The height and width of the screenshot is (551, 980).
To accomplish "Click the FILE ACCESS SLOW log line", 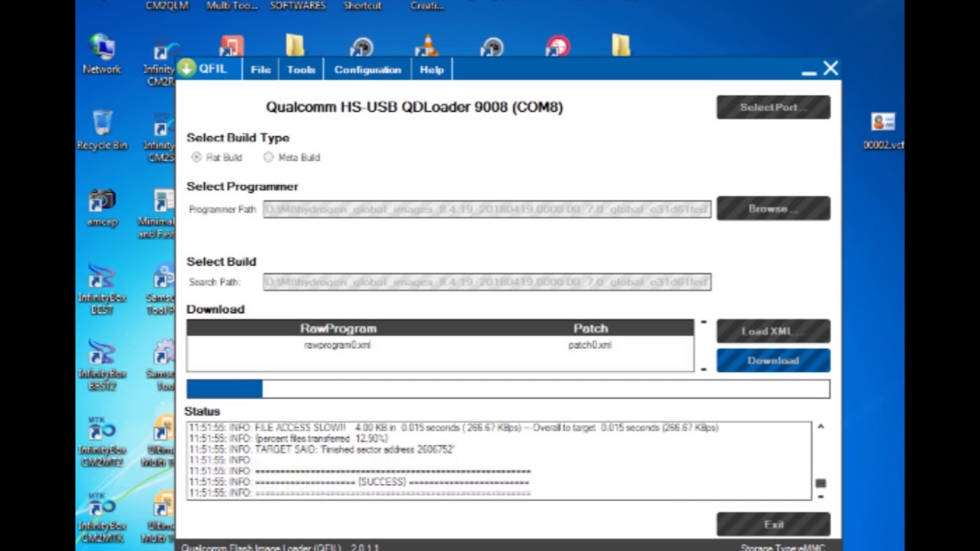I will (454, 428).
